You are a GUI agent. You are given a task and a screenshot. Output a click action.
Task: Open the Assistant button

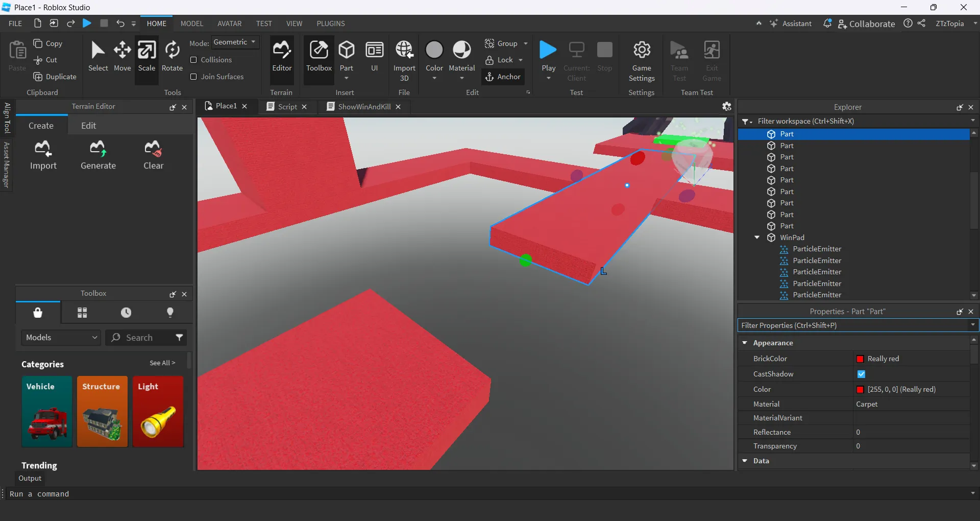point(791,23)
